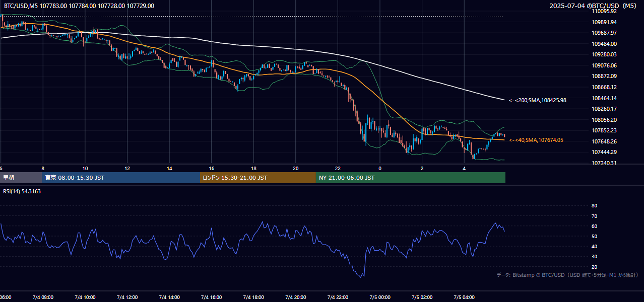Click the 7/4 16:00 bottom time label

[212, 297]
